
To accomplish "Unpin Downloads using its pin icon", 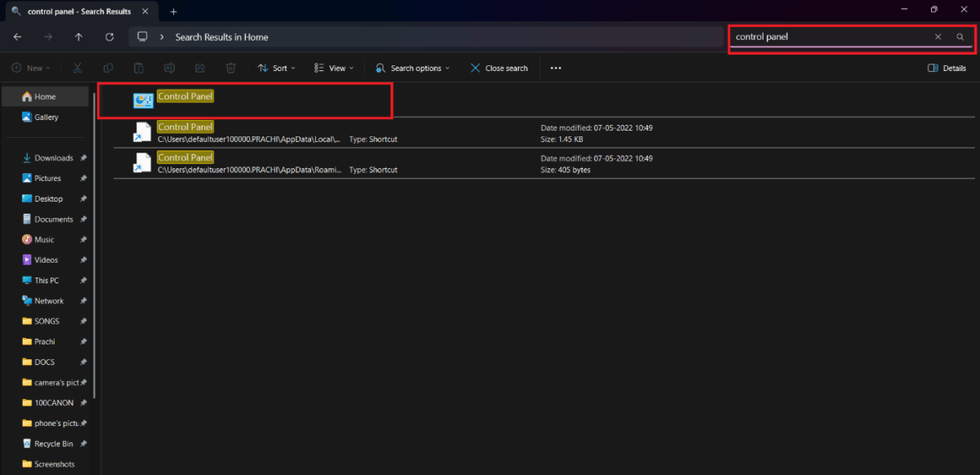I will 83,158.
